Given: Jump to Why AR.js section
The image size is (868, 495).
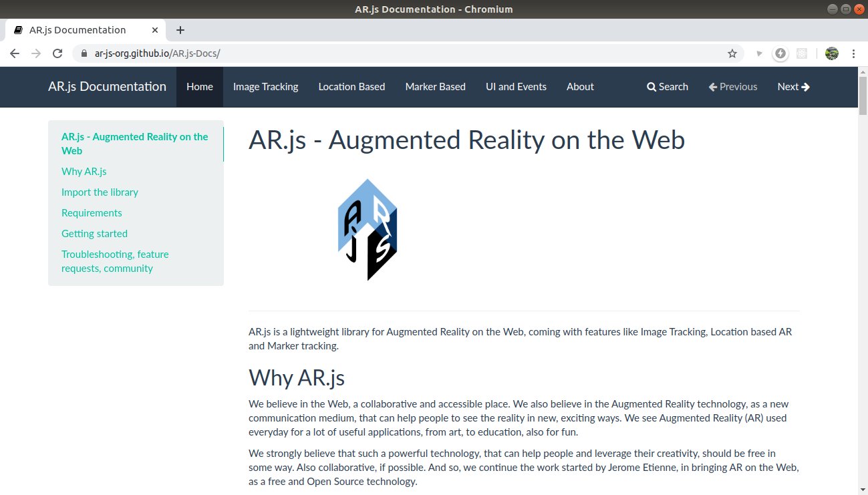Looking at the screenshot, I should [x=84, y=172].
